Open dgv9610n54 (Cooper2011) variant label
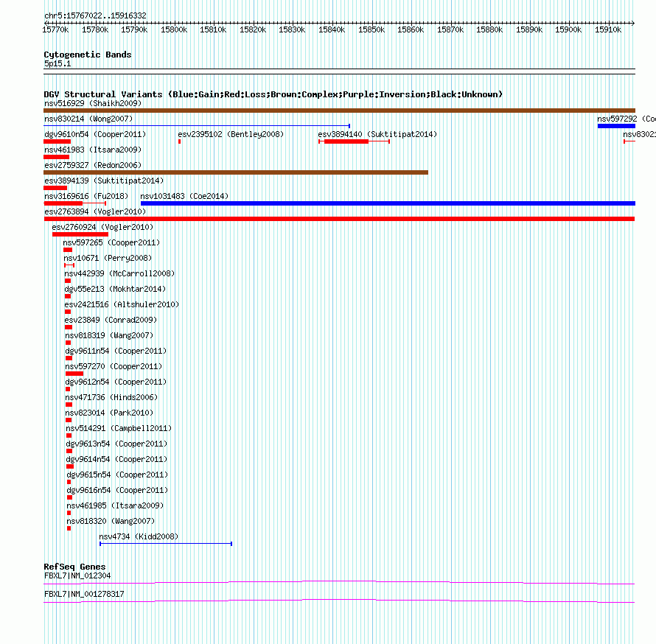Image resolution: width=656 pixels, height=644 pixels. (95, 134)
